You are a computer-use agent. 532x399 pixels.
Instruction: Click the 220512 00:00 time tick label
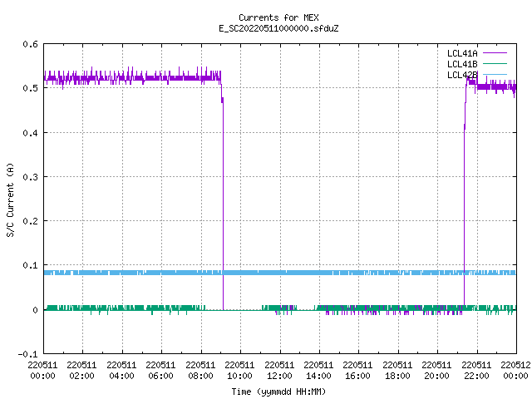pos(515,371)
